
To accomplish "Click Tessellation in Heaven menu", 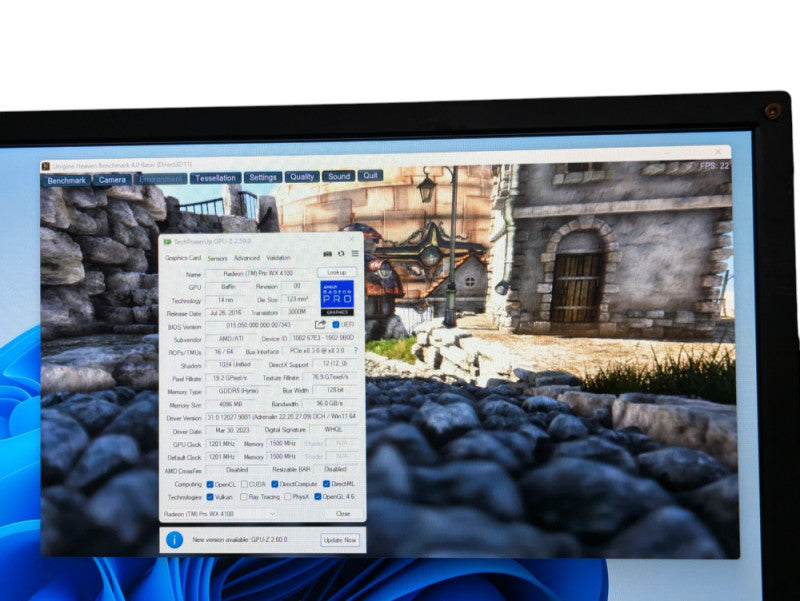I will coord(215,178).
